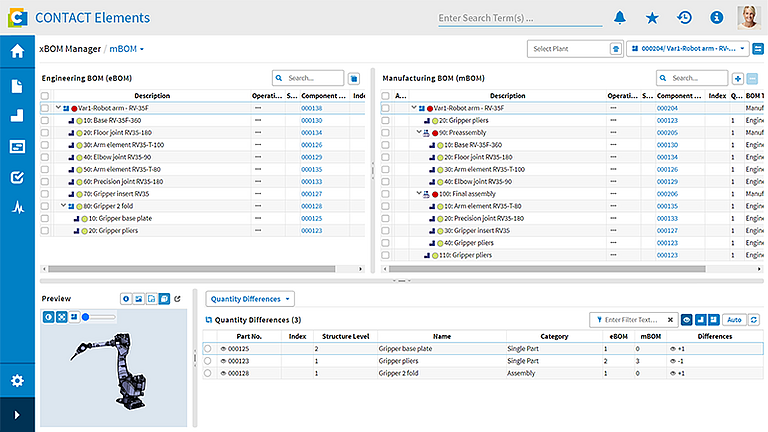Screen dimensions: 768x432
Task: Refresh the Quantity Differences table
Action: [754, 320]
